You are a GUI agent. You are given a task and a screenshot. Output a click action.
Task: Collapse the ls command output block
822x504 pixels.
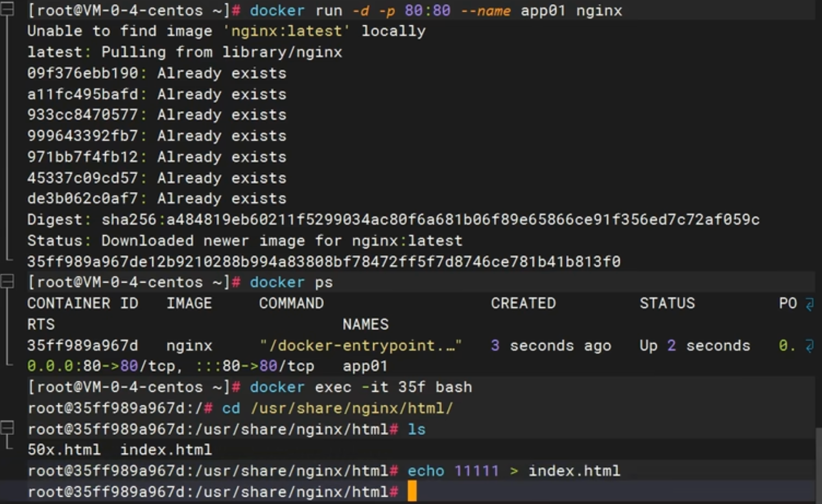coord(7,428)
